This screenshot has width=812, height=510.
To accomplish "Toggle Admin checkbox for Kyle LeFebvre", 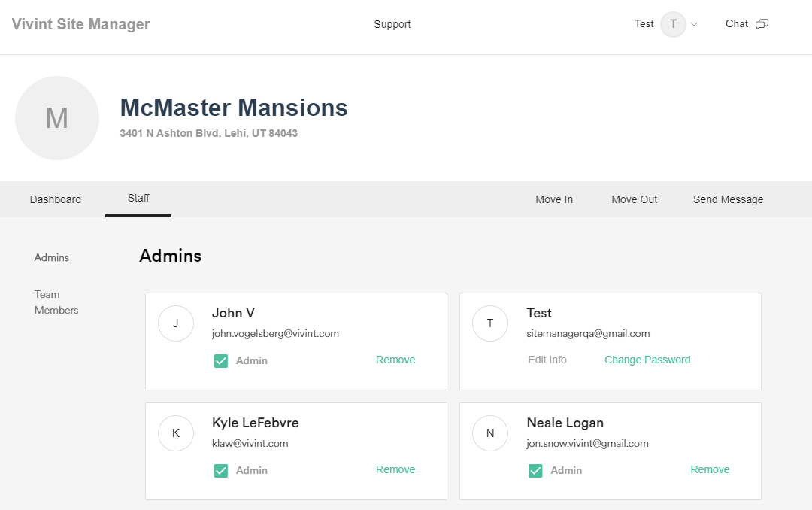I will (221, 471).
